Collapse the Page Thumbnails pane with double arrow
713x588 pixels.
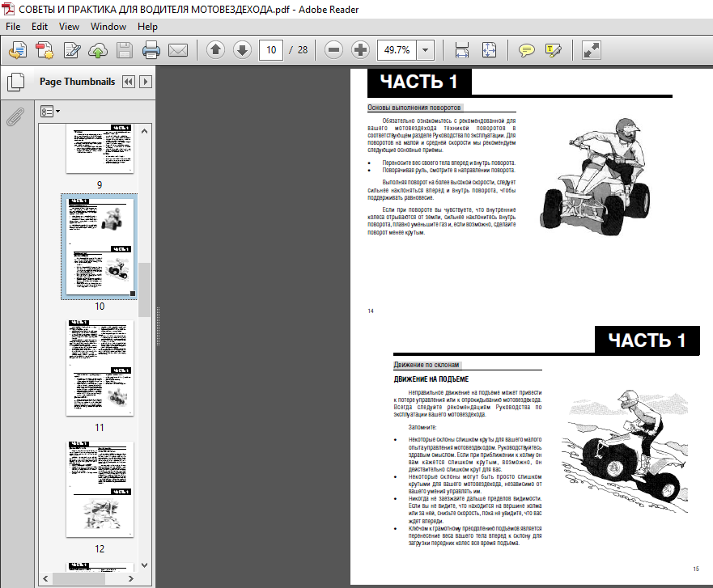click(129, 82)
